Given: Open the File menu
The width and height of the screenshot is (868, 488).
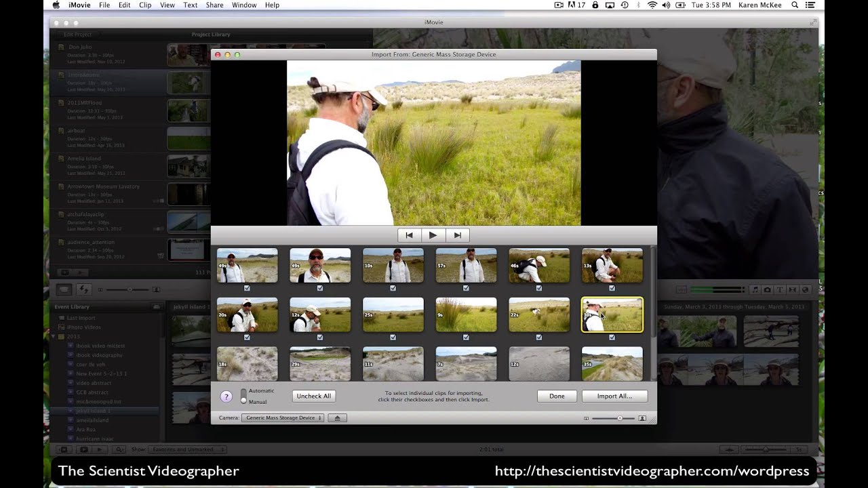Looking at the screenshot, I should (x=104, y=5).
